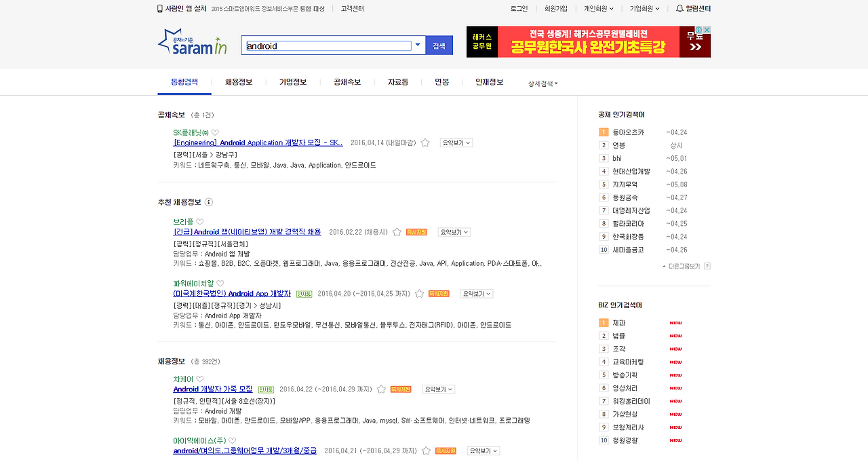Click the help icon beside 다른그룹보기

click(x=706, y=265)
